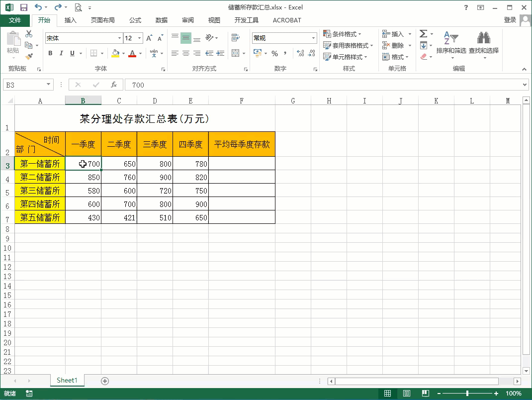This screenshot has width=532, height=400.
Task: Toggle center horizontal alignment
Action: click(x=186, y=53)
